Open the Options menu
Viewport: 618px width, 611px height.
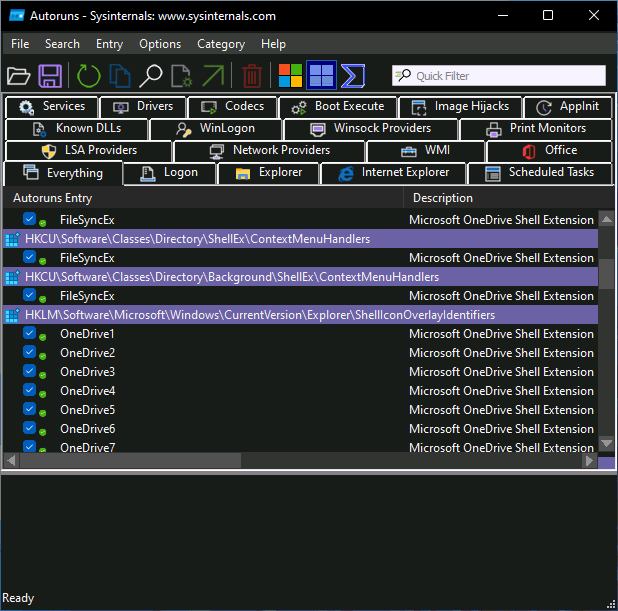160,44
